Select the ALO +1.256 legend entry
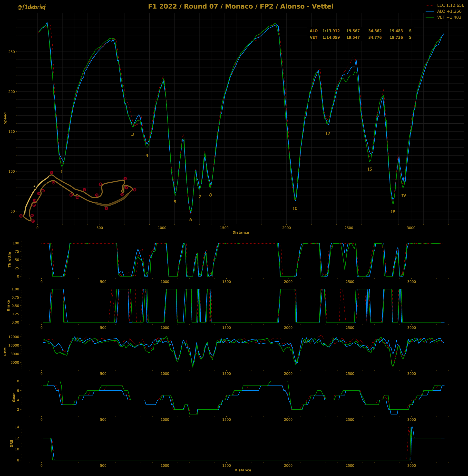 tap(443, 11)
